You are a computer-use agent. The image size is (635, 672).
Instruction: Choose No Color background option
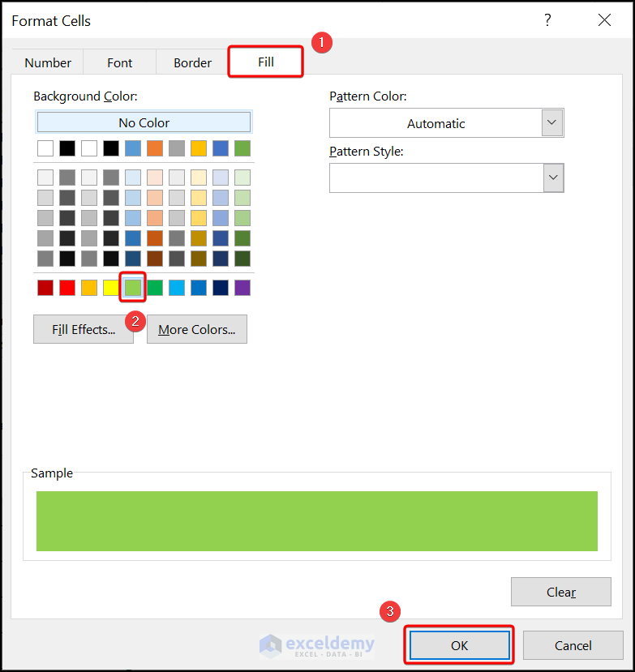pos(144,122)
